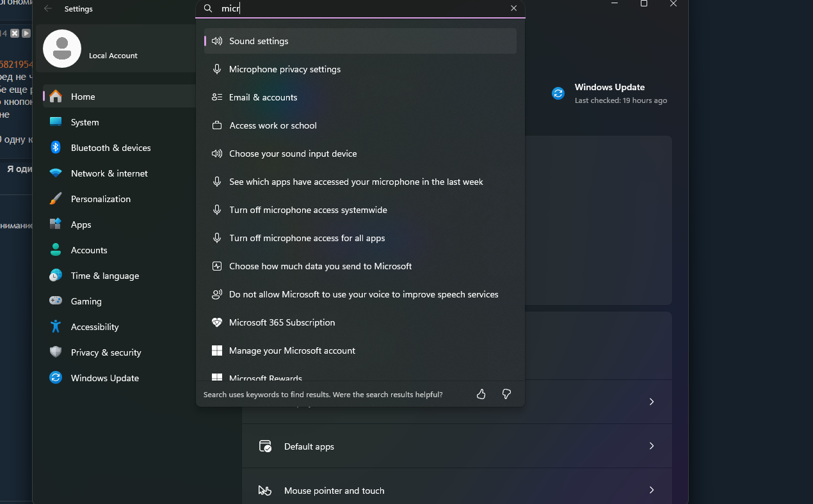Open Access work or school result
813x504 pixels.
point(360,125)
